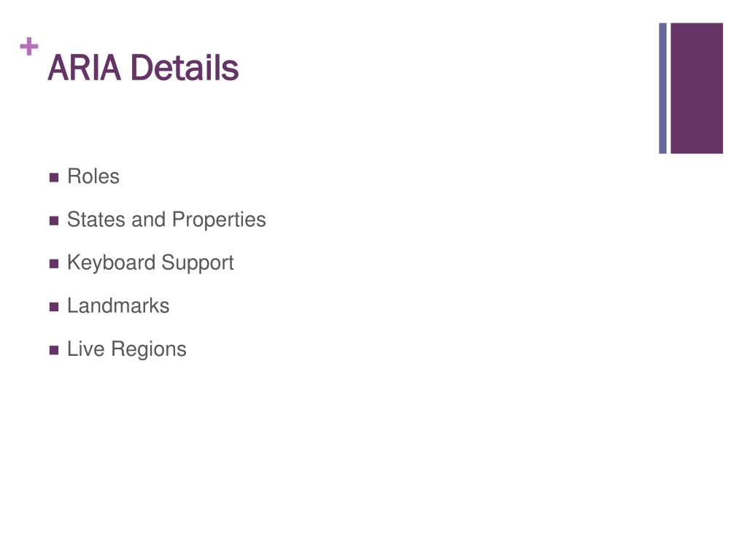Click the pink plus sign beside the title
747x560 pixels.
(29, 47)
